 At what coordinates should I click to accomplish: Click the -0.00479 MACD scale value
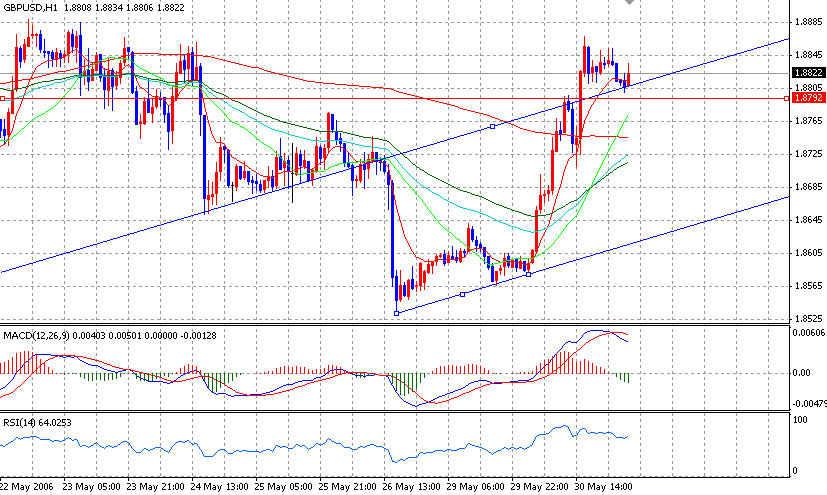click(x=810, y=404)
